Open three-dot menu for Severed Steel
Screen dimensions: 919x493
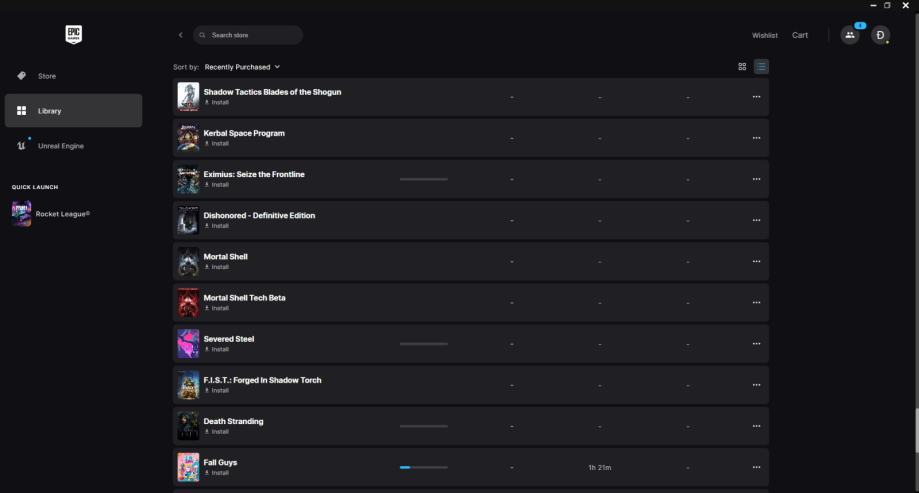point(756,344)
